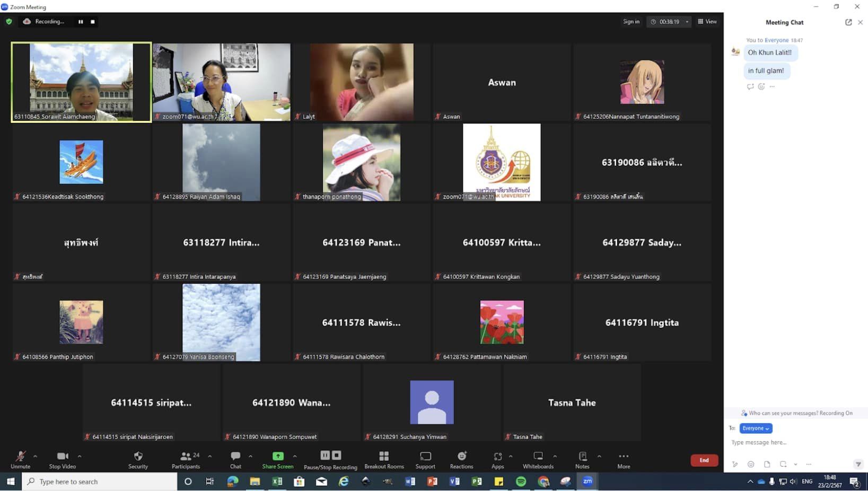Screen dimensions: 868x491
Task: Open the Reactions menu
Action: (x=461, y=459)
